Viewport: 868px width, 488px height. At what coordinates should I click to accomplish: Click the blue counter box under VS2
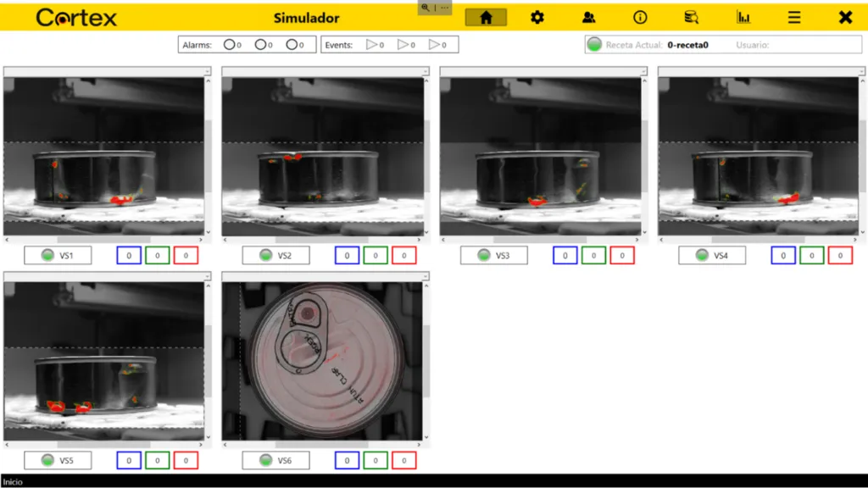tap(347, 255)
